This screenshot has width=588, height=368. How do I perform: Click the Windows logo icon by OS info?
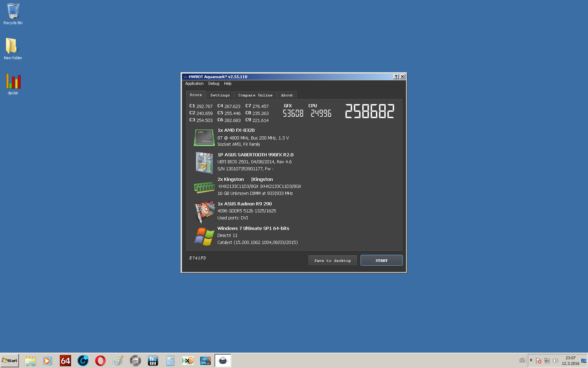[204, 236]
